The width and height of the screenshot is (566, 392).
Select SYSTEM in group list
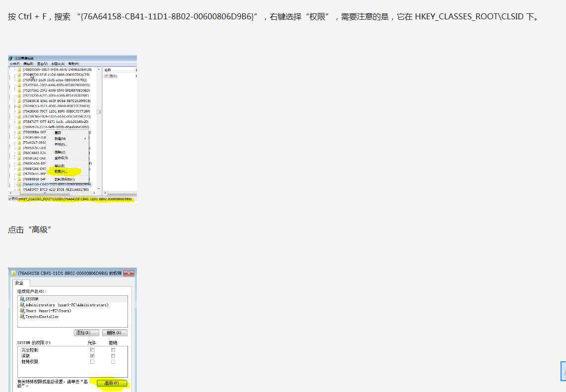72,299
